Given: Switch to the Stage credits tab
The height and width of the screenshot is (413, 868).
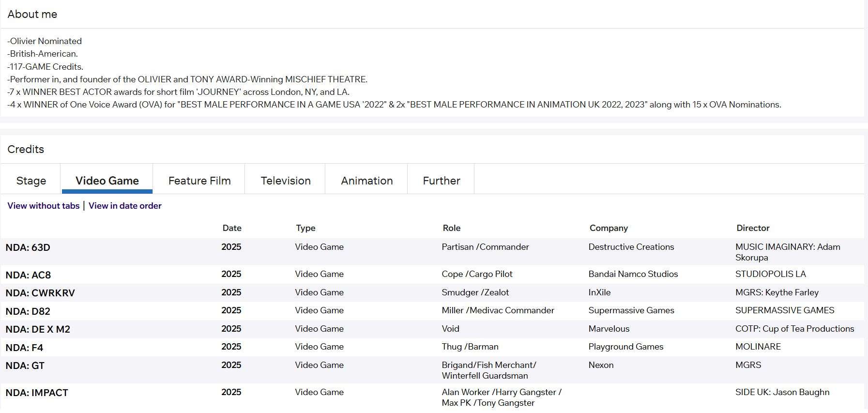Looking at the screenshot, I should coord(31,180).
